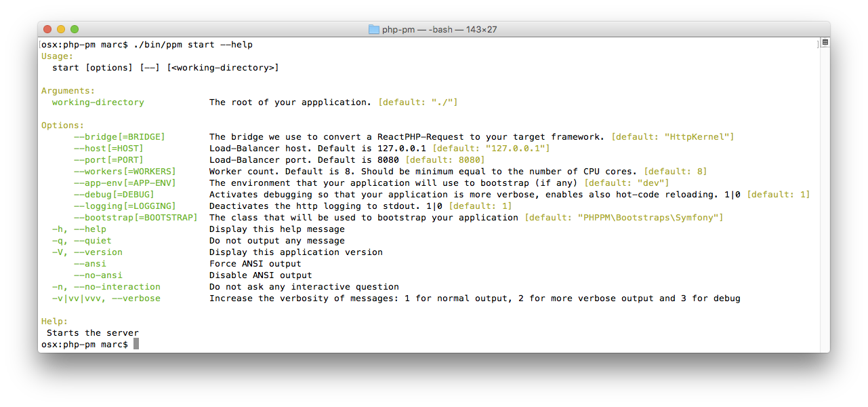Screen dimensions: 868x407
Task: Click 'Disable ANSI output' text
Action: coord(261,275)
